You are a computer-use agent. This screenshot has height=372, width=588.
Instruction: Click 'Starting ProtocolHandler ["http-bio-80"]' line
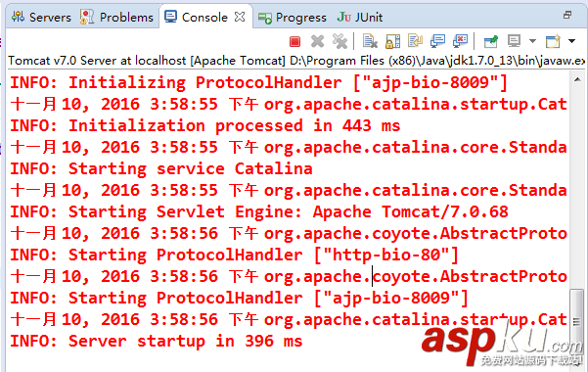coord(234,256)
